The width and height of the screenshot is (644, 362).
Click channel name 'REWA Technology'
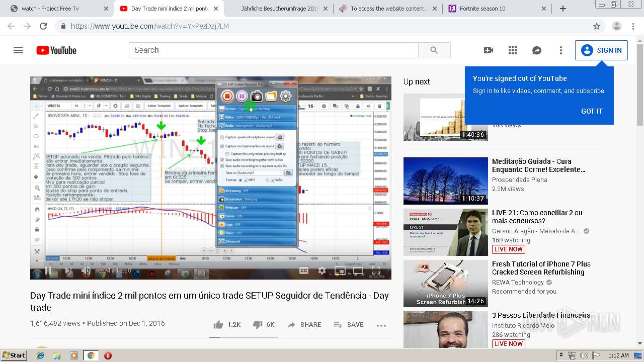click(x=518, y=282)
